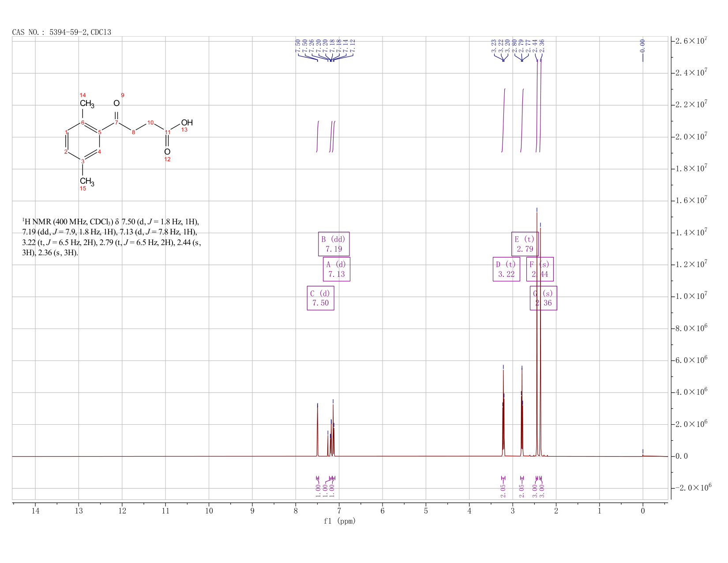This screenshot has width=728, height=563.
Task: Click the CH3 group numbered 14
Action: click(x=87, y=104)
